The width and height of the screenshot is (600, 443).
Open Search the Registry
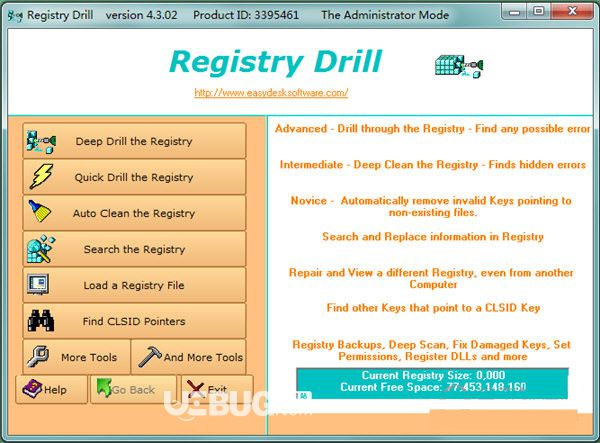pos(134,249)
